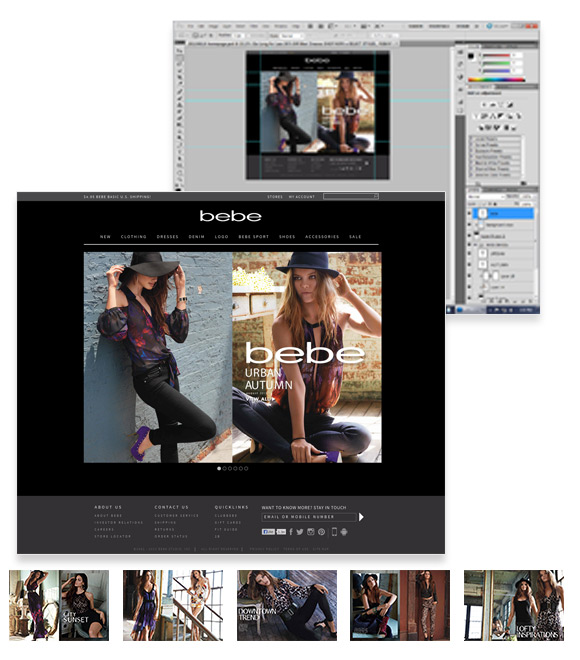Click the CS Live icon in Photoshop
Image resolution: width=580 pixels, height=660 pixels.
point(490,26)
